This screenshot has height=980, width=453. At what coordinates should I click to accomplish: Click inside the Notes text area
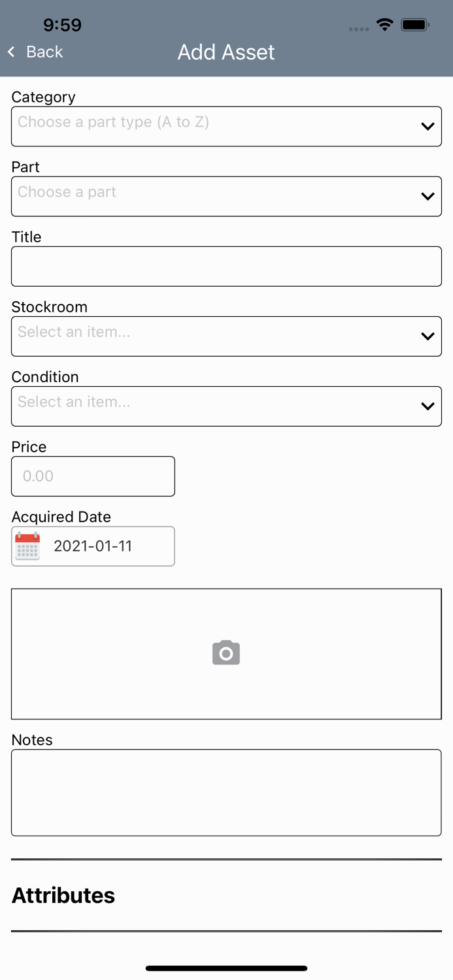(226, 792)
